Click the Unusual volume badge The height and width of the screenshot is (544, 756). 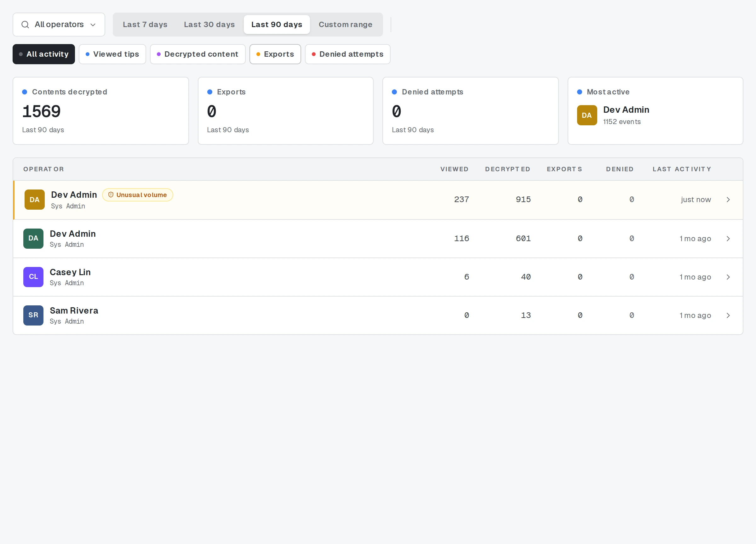137,195
